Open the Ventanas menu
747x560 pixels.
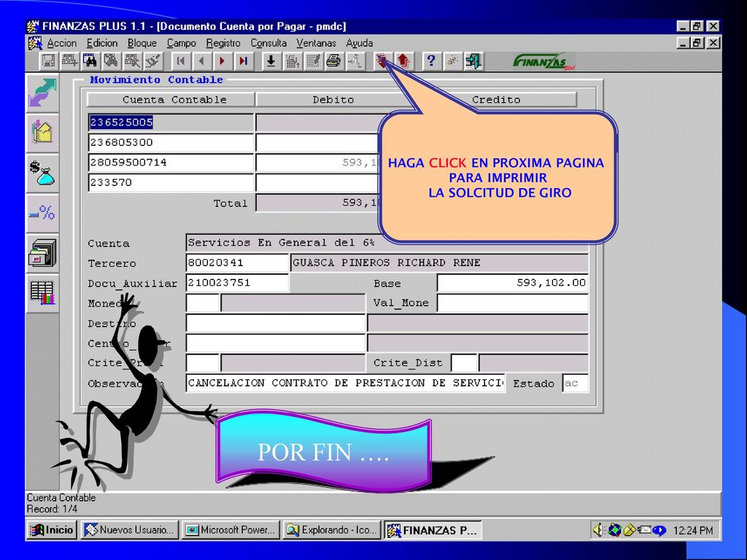[x=316, y=43]
